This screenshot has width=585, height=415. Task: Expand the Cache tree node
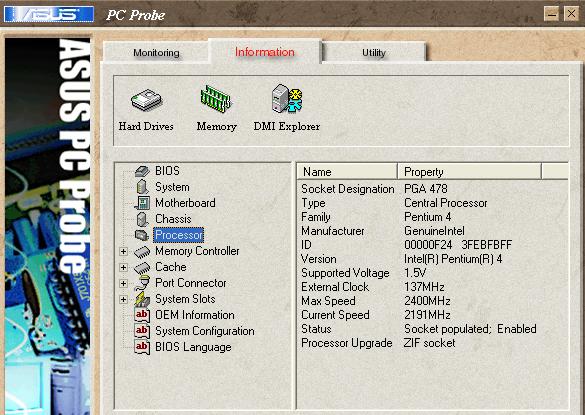[x=123, y=268]
